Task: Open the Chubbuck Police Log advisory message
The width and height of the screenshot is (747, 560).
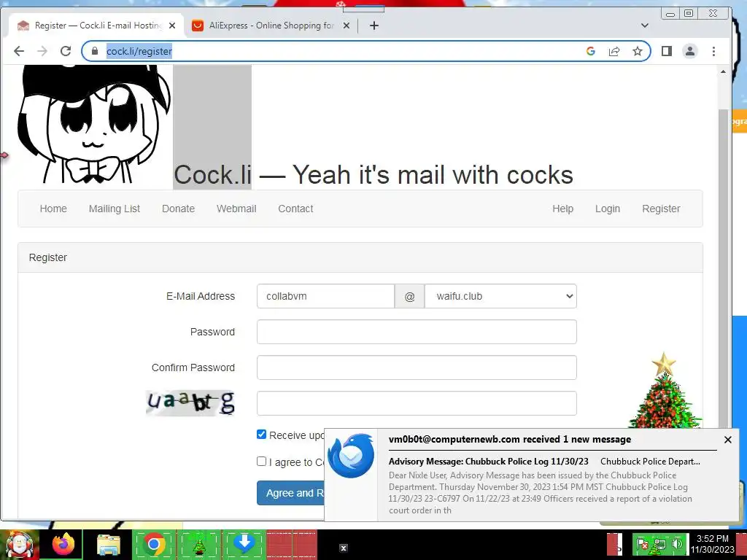Action: 488,462
